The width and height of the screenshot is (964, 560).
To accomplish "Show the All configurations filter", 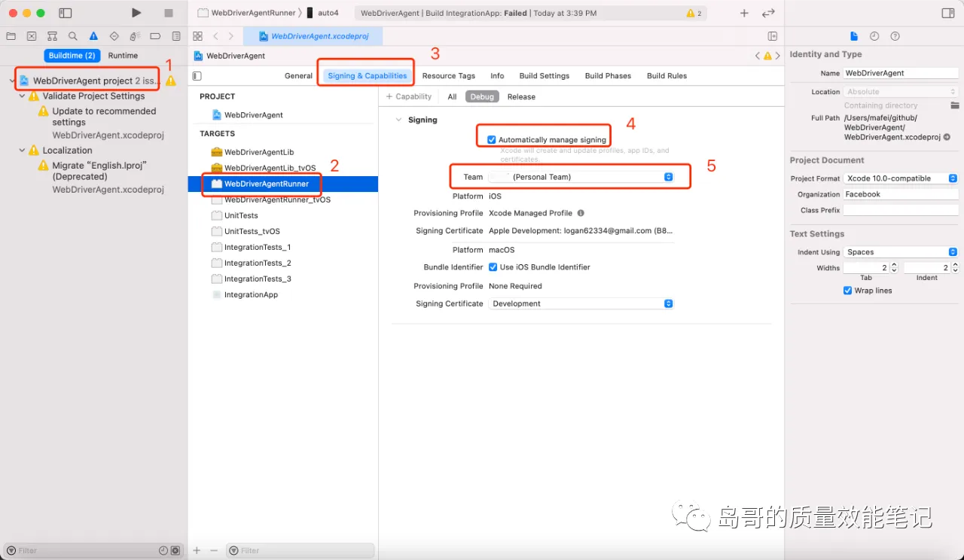I will click(452, 96).
